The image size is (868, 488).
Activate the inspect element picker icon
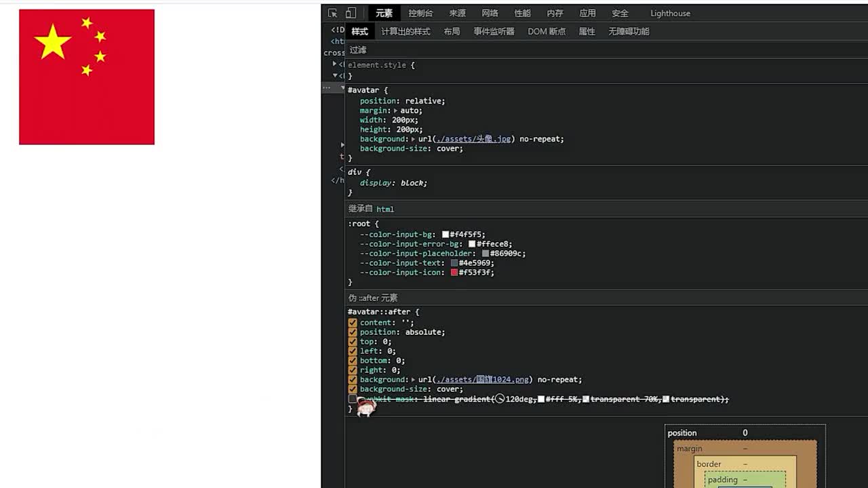(x=332, y=13)
